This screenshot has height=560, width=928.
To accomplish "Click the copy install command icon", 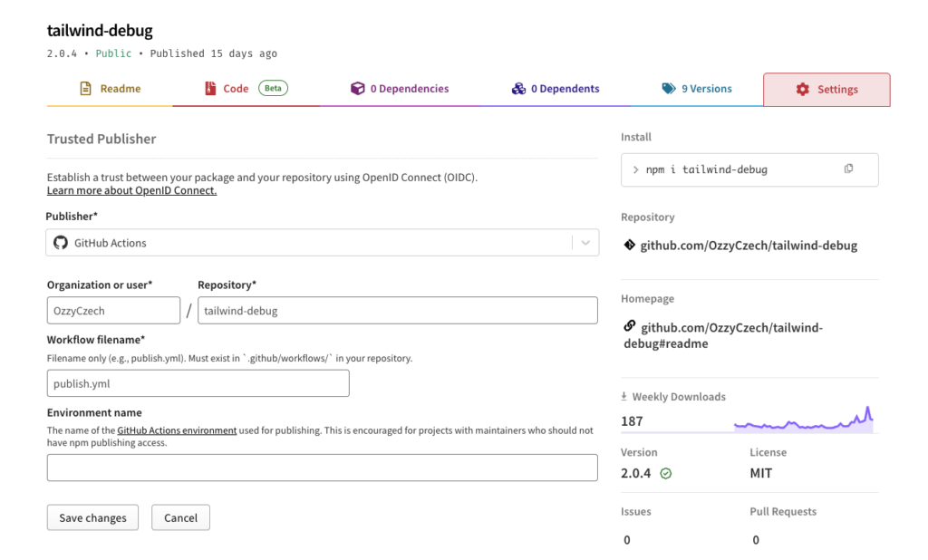I will pos(848,169).
